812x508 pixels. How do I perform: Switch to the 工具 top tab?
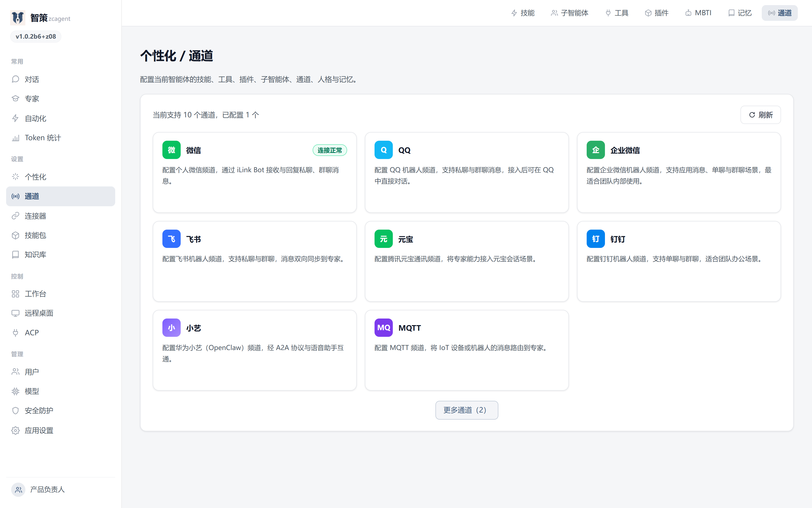617,13
